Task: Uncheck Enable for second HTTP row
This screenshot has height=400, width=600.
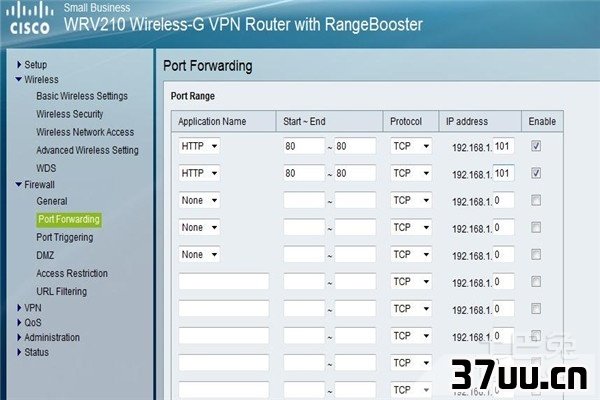Action: click(536, 173)
